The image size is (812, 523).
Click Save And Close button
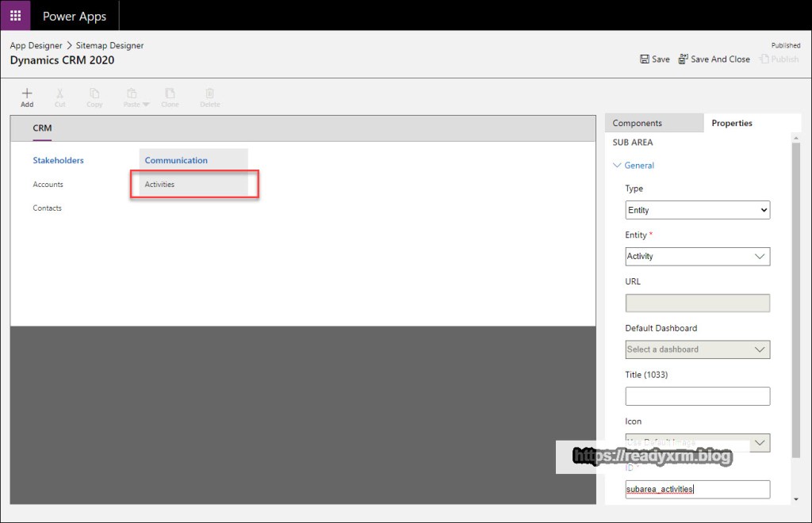point(714,59)
